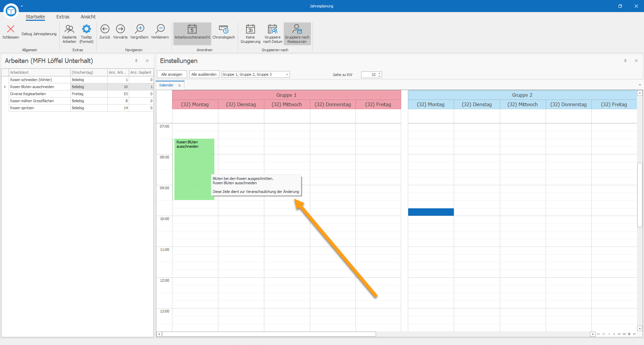
Task: Open quick access dropdown beside the logo
Action: click(x=22, y=6)
